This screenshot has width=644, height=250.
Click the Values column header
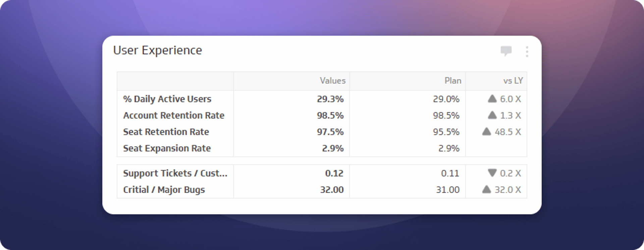pos(332,81)
